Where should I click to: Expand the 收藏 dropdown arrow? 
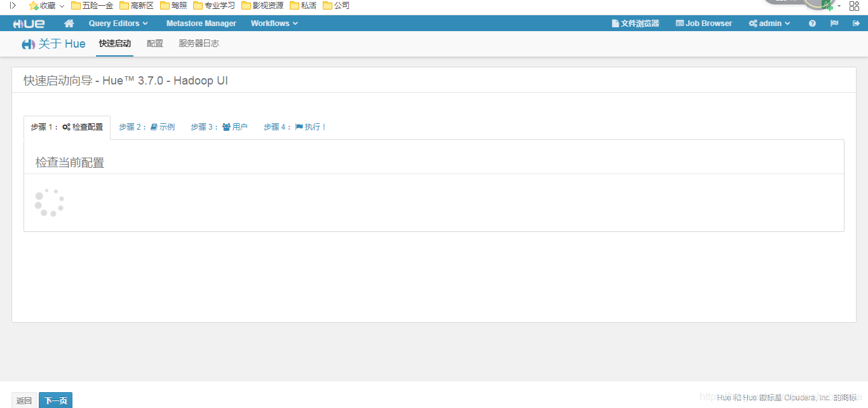pos(62,6)
